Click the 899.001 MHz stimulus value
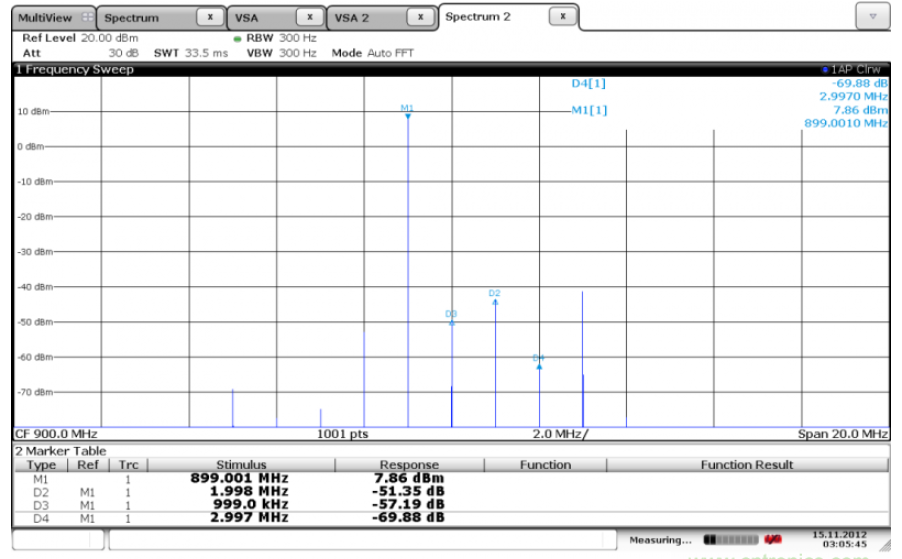902x559 pixels. coord(239,478)
